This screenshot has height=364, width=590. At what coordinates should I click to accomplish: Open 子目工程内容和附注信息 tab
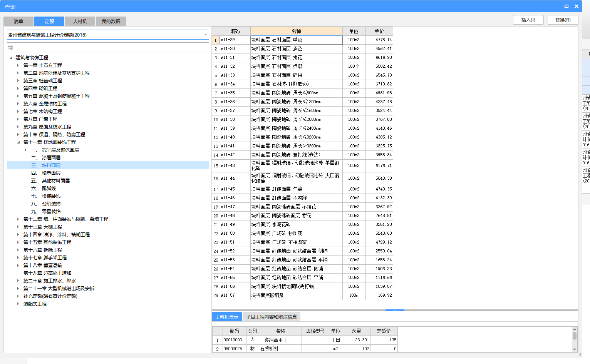(x=272, y=317)
